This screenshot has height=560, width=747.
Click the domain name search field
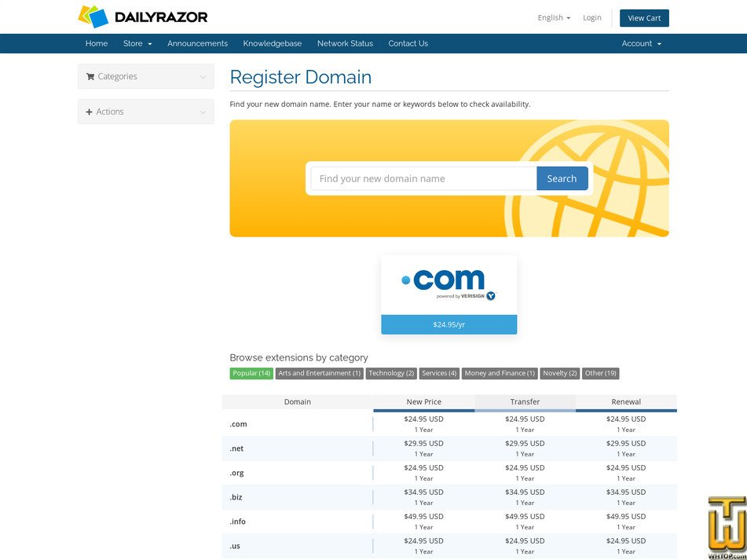tap(422, 178)
